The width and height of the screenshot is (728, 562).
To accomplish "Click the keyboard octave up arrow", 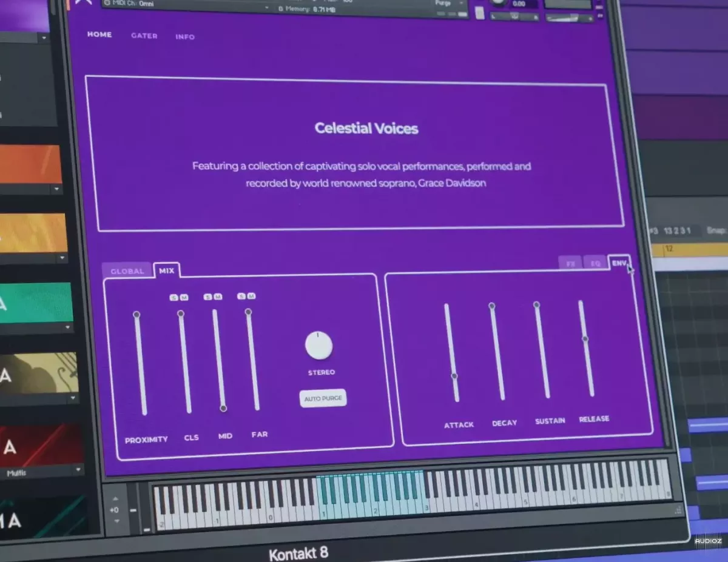I will pos(115,498).
